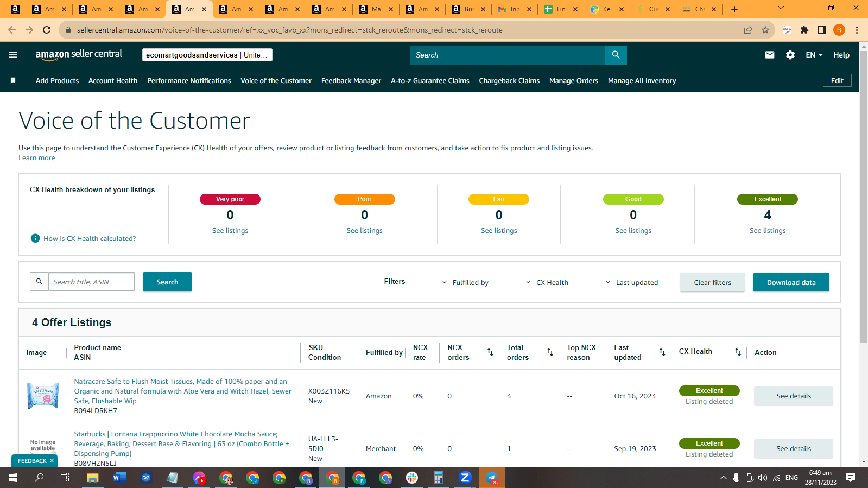Click the ASIN text B094LDRKH7

[96, 411]
